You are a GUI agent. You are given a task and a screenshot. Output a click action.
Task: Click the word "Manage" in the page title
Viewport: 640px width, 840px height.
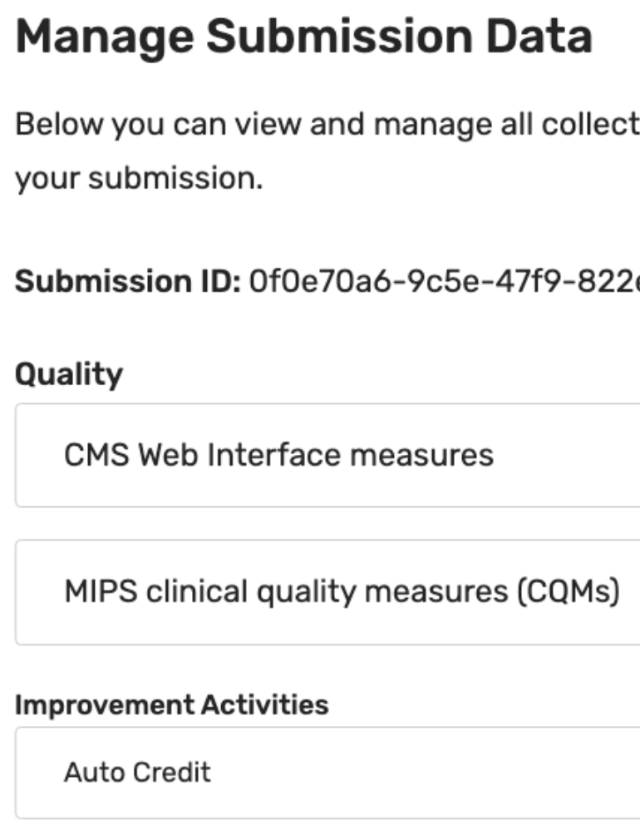[103, 38]
